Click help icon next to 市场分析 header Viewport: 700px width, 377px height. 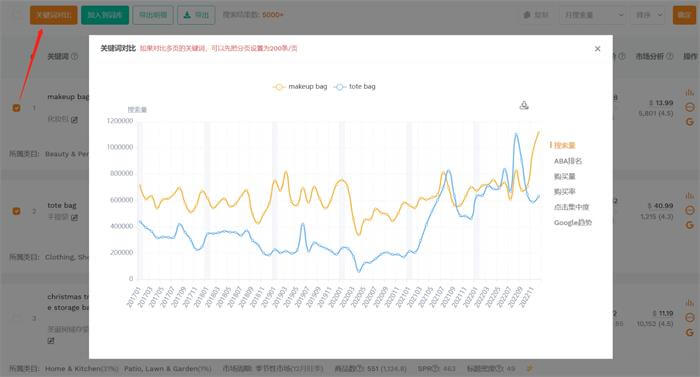coord(669,56)
